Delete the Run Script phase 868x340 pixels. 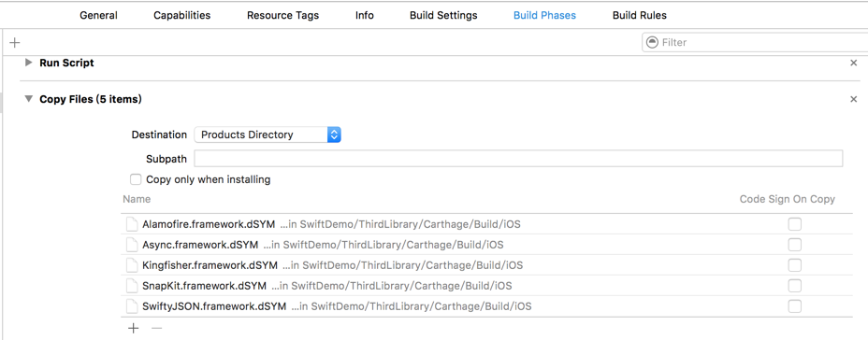coord(854,63)
